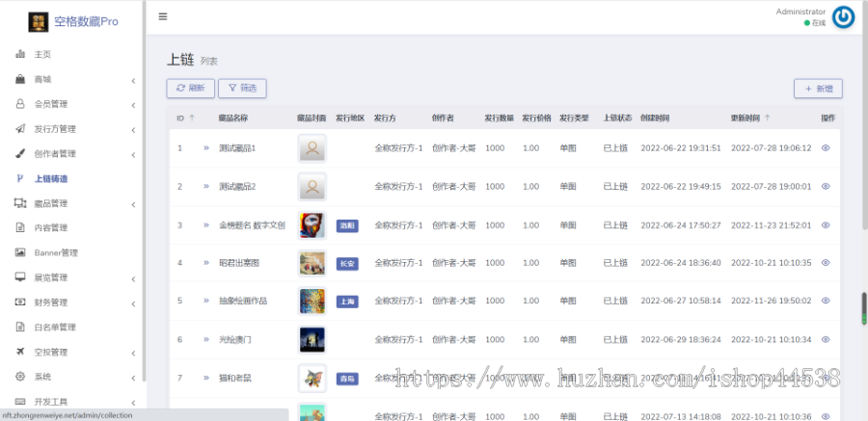This screenshot has height=421, width=868.
Task: Click the 藏品名称 column header
Action: (233, 118)
